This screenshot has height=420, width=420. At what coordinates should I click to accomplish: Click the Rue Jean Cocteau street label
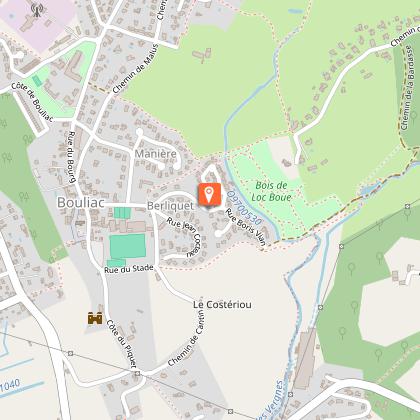click(x=185, y=237)
